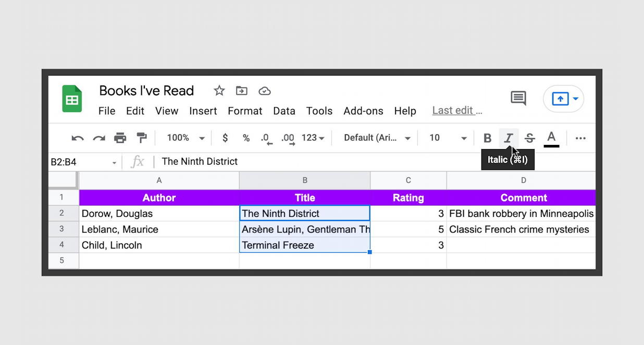
Task: Open the Data menu
Action: tap(284, 110)
